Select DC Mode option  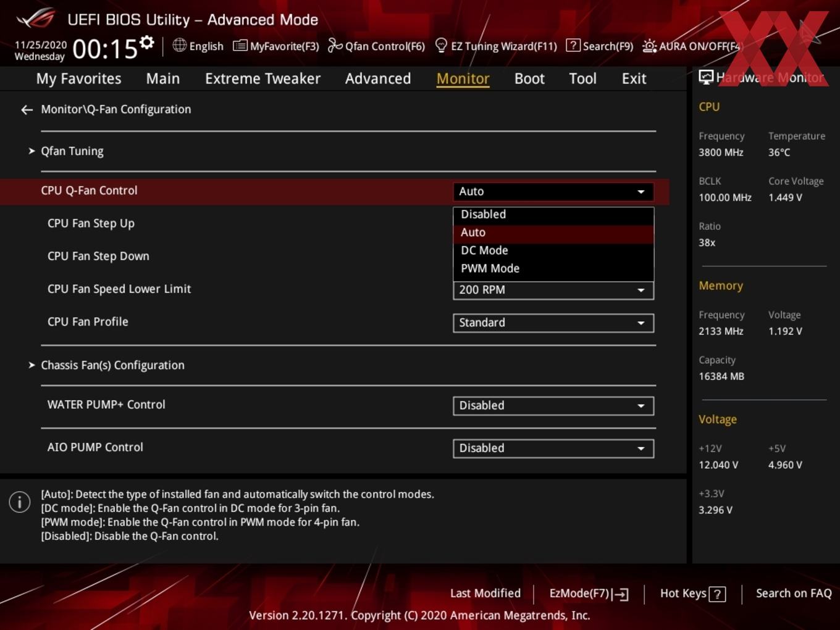point(553,250)
